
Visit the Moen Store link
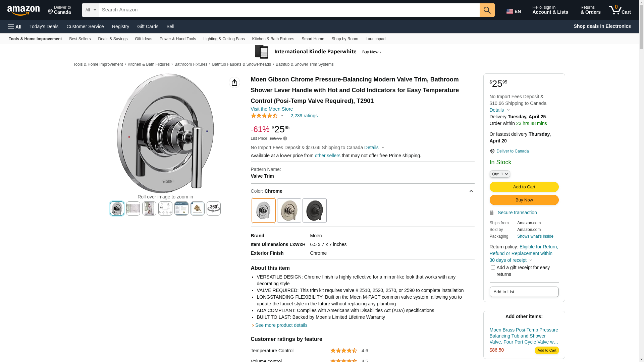click(272, 109)
